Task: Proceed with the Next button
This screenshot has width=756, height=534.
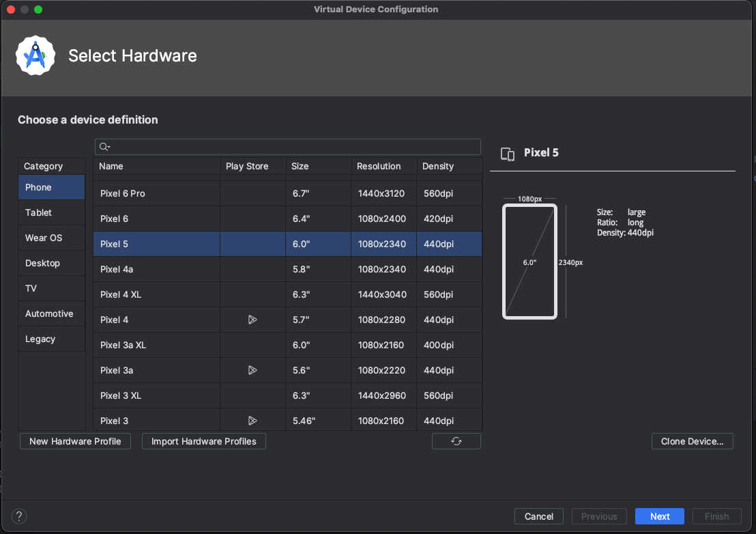Action: pos(659,516)
